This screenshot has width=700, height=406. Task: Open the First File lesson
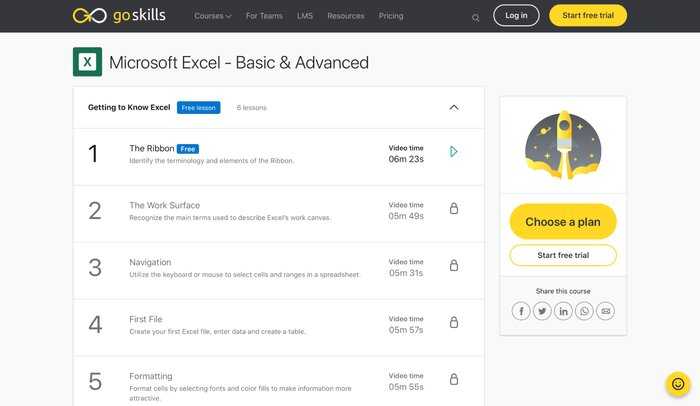(x=146, y=319)
